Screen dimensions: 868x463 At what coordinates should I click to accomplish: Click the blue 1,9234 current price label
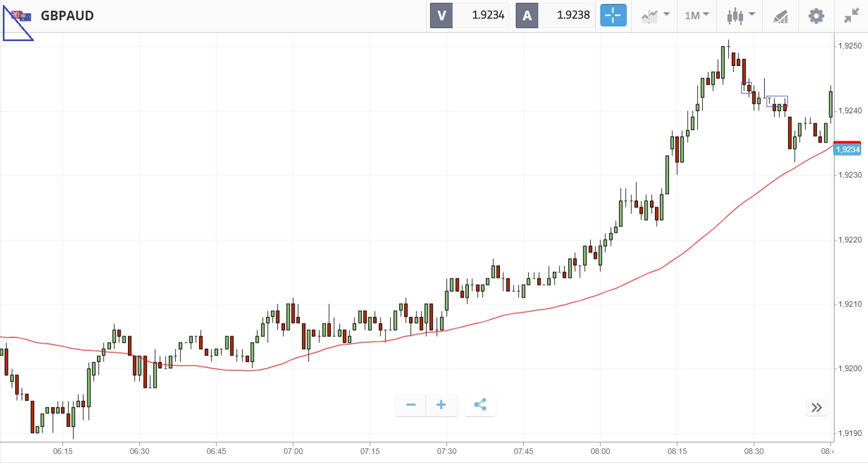[x=847, y=150]
